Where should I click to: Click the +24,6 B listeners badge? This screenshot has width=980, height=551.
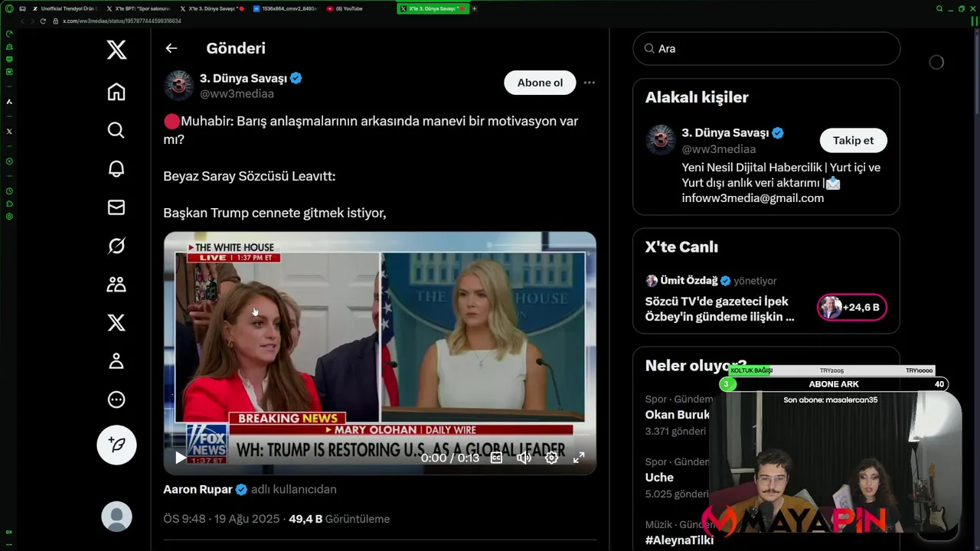[851, 307]
